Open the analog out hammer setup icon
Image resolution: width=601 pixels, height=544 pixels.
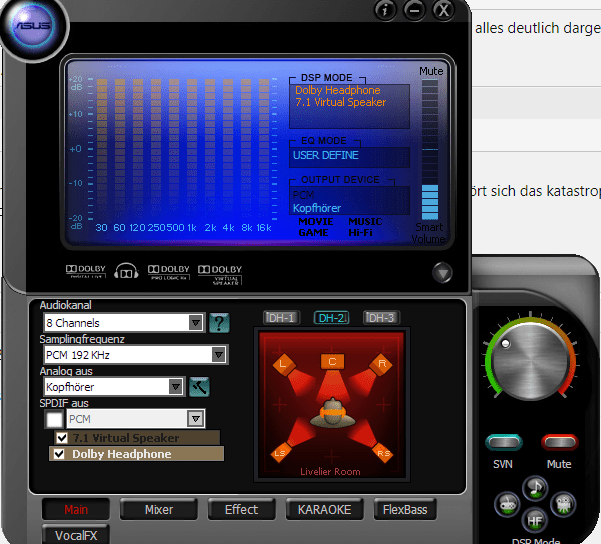coord(199,386)
